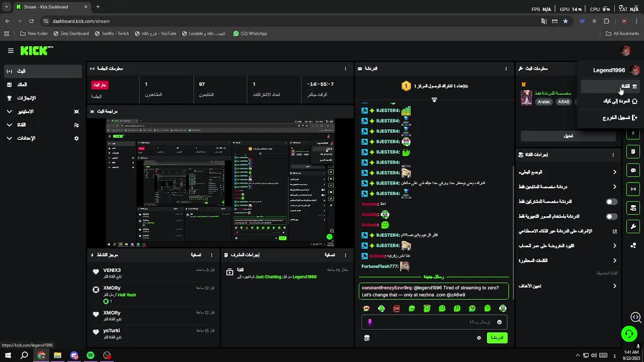Viewport: 644px width, 362px height.
Task: Select البث in left sidebar
Action: 43,71
